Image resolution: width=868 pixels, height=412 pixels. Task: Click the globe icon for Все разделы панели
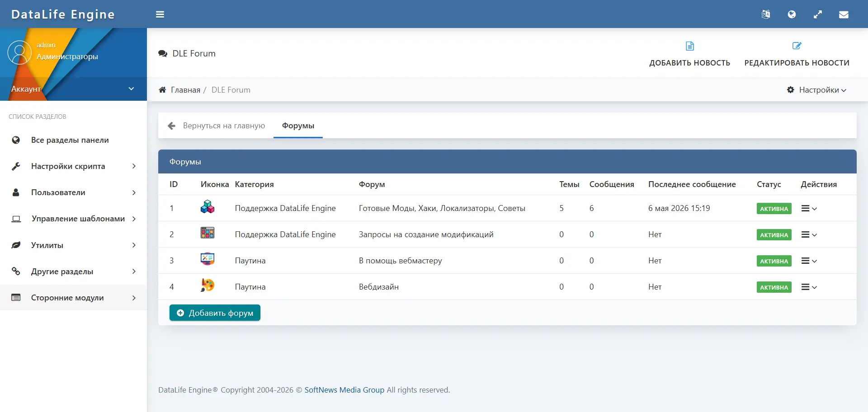(16, 140)
